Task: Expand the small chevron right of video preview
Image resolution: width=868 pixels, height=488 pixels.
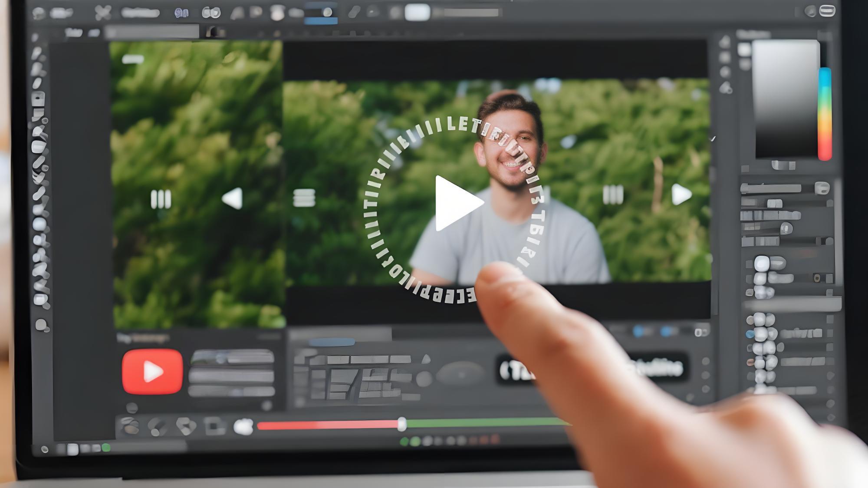Action: click(x=713, y=138)
